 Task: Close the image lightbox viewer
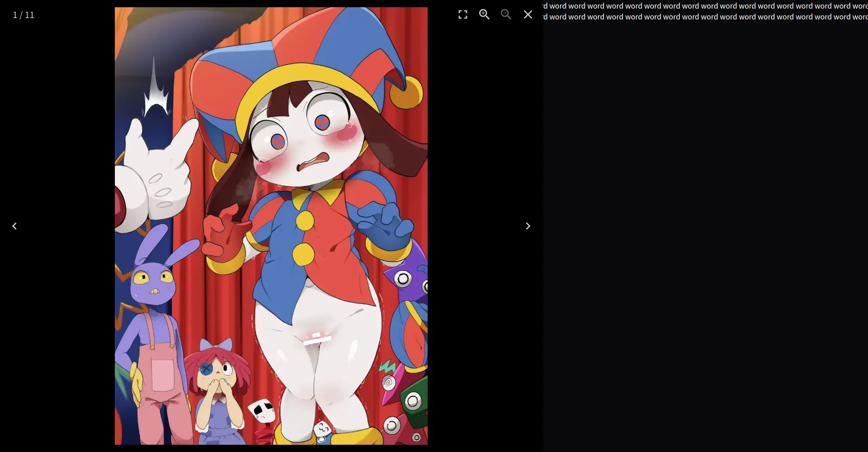click(x=528, y=15)
